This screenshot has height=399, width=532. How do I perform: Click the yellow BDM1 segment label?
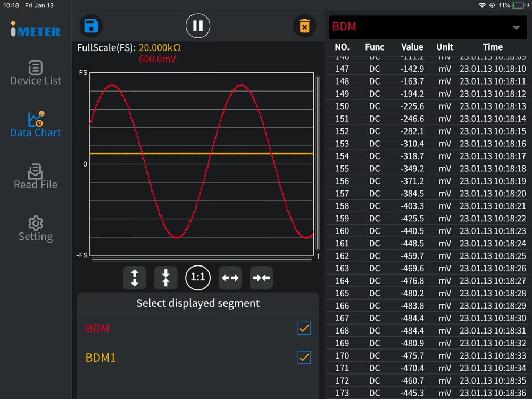click(x=101, y=358)
